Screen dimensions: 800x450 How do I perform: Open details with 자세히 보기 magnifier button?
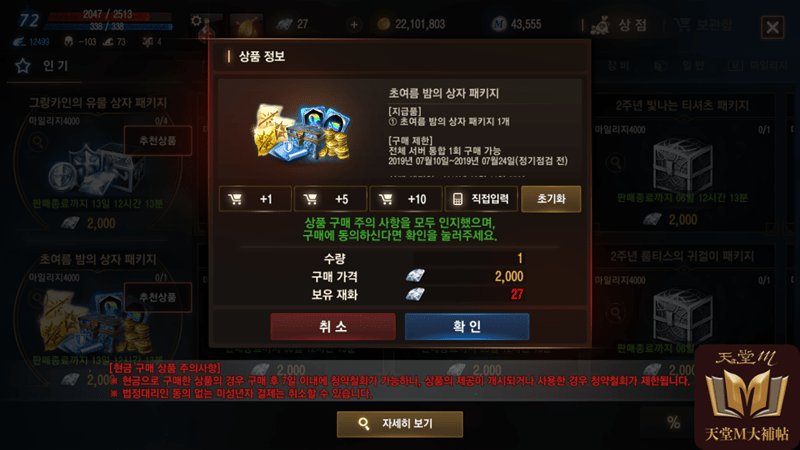[x=399, y=424]
